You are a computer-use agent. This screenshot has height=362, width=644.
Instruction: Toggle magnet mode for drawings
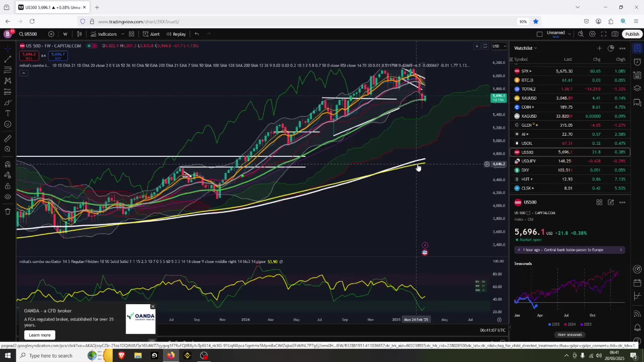[x=8, y=164]
